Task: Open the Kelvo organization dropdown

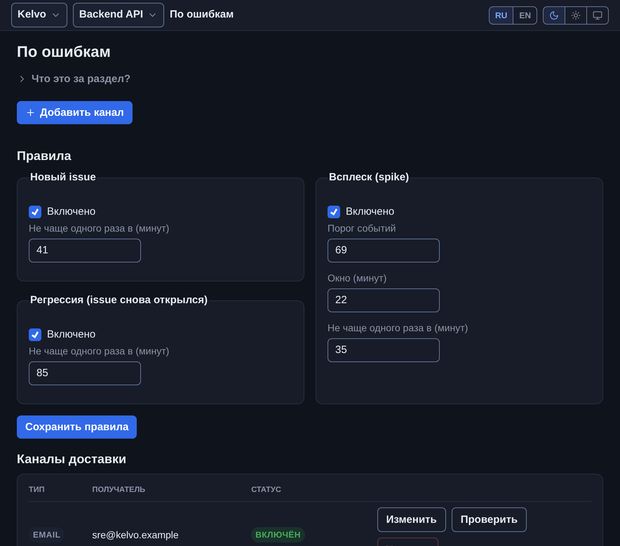Action: 39,15
